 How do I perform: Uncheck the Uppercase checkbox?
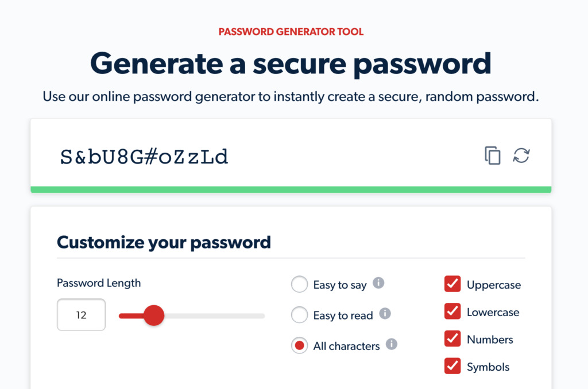click(x=452, y=283)
